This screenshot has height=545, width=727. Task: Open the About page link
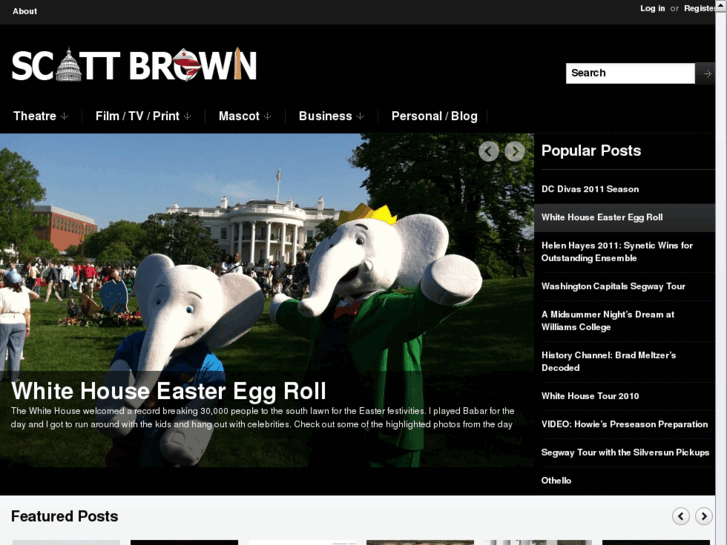25,11
